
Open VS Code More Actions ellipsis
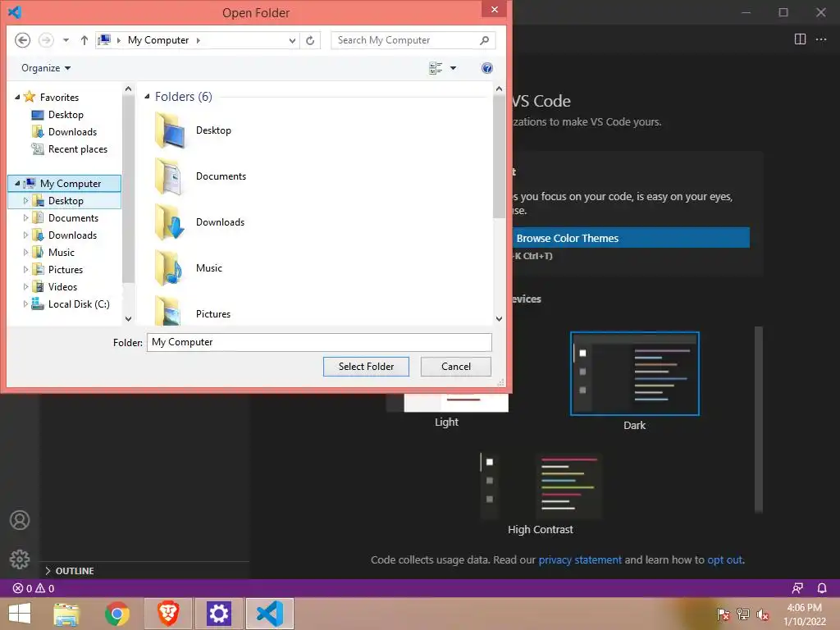click(821, 39)
